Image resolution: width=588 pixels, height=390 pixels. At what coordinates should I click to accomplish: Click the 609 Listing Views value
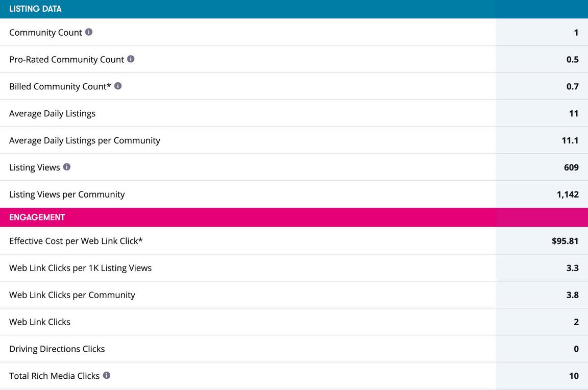tap(571, 167)
